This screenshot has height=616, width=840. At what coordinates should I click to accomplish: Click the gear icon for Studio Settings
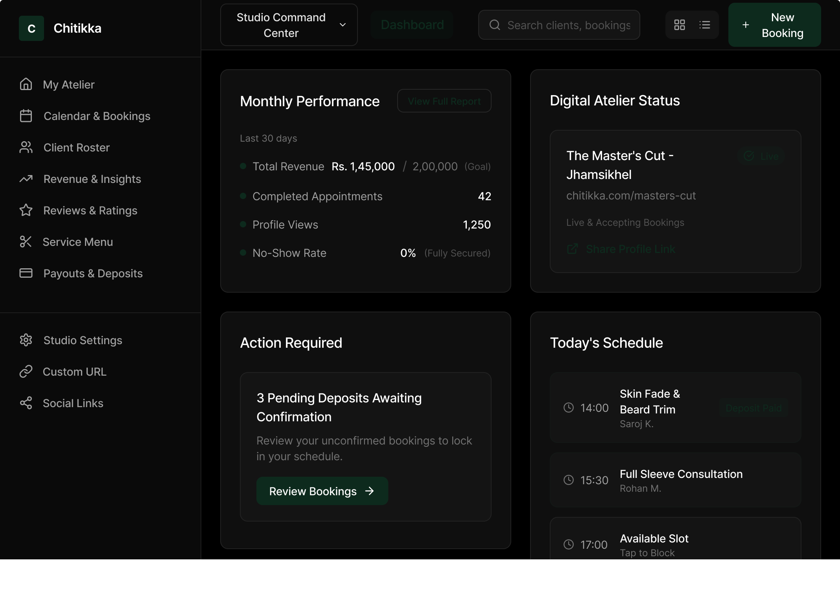point(26,340)
